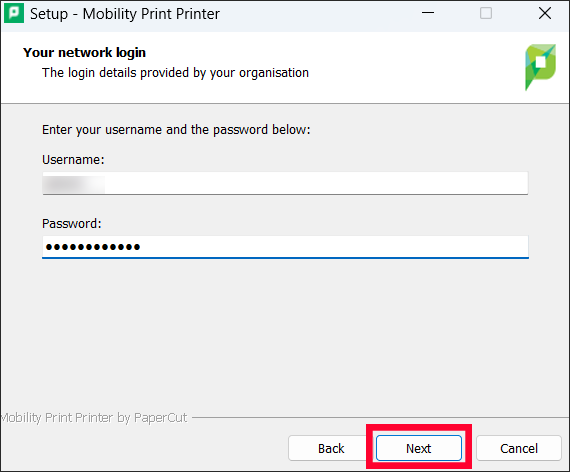Focus the Username input field
This screenshot has height=472, width=570.
pyautogui.click(x=285, y=183)
